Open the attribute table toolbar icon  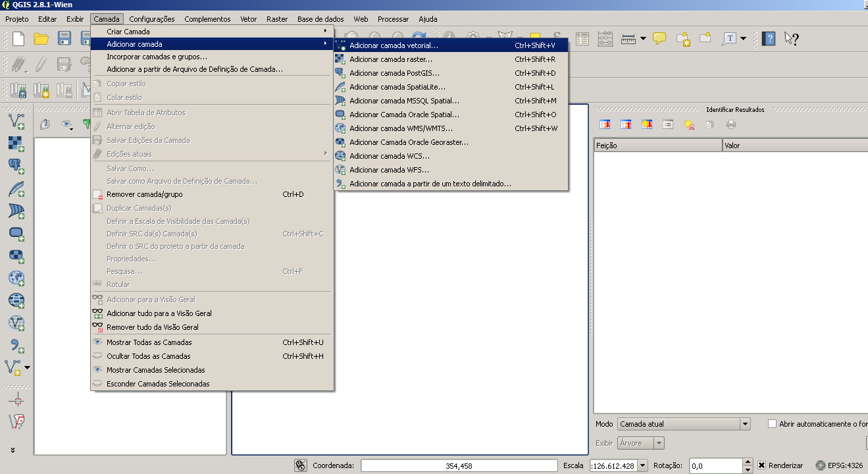click(x=582, y=39)
